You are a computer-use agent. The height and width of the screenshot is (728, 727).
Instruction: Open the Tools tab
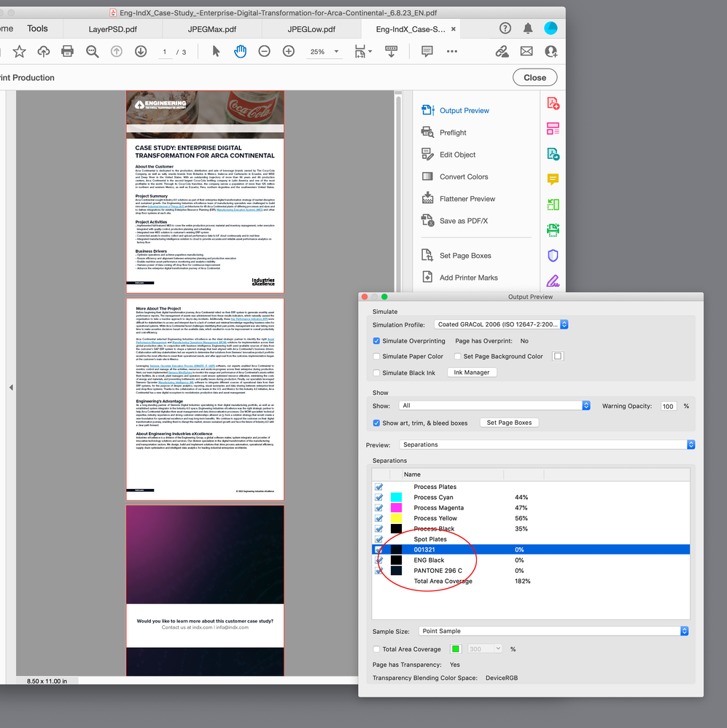pyautogui.click(x=37, y=28)
